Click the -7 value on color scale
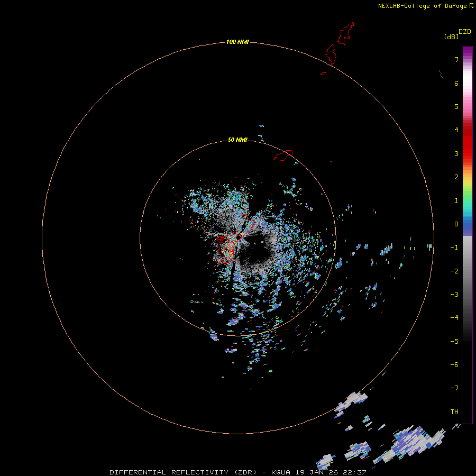The image size is (476, 476). click(x=454, y=388)
